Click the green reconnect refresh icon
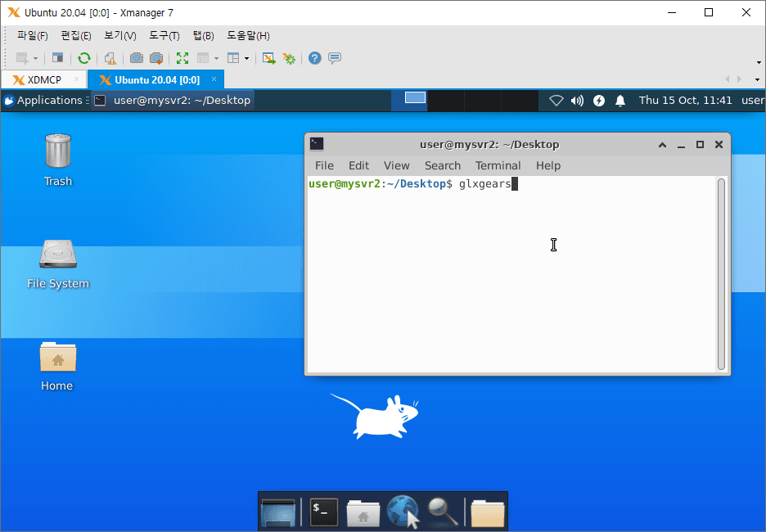This screenshot has height=532, width=766. tap(84, 58)
